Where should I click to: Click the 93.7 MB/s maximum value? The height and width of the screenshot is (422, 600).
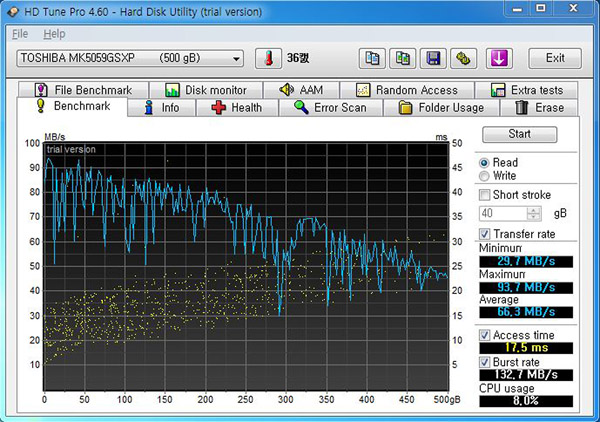click(x=526, y=288)
